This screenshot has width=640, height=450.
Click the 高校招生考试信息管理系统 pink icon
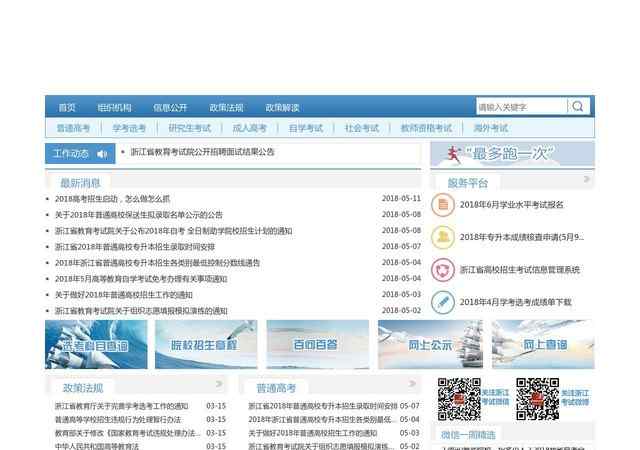click(443, 269)
